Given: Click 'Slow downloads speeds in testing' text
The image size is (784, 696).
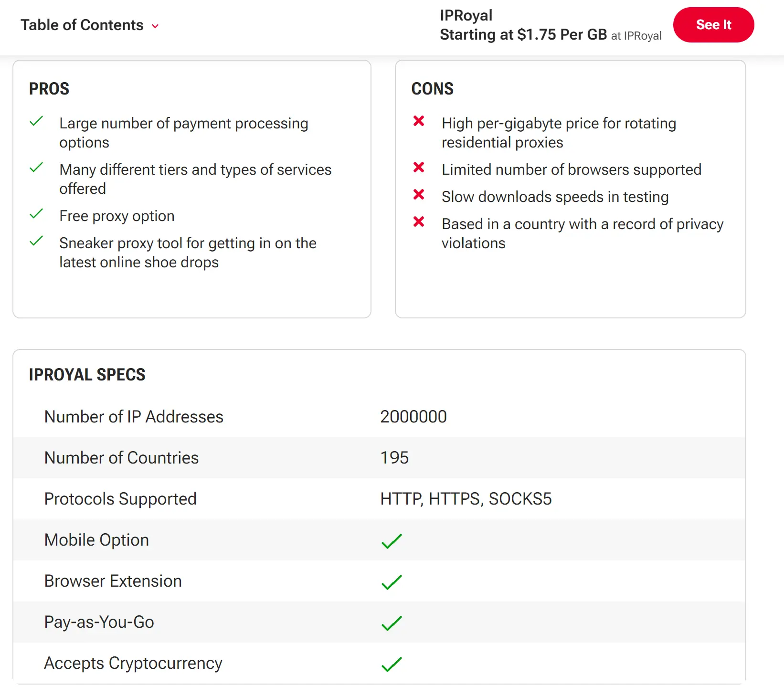Looking at the screenshot, I should pos(555,197).
